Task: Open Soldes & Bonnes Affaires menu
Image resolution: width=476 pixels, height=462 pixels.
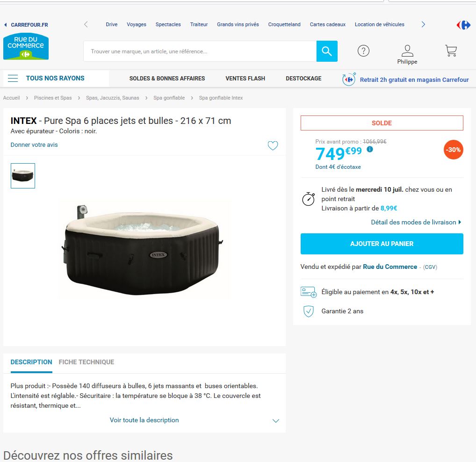Action: point(167,78)
